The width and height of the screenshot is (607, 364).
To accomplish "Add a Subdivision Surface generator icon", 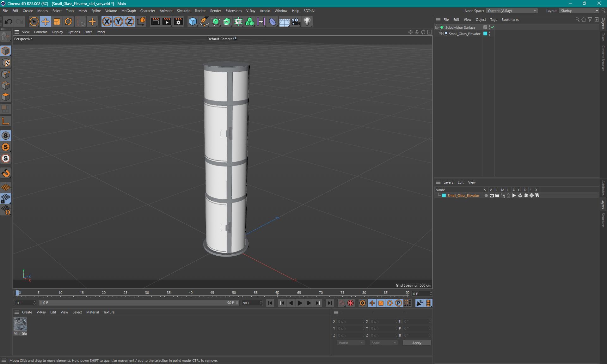I will [x=216, y=21].
